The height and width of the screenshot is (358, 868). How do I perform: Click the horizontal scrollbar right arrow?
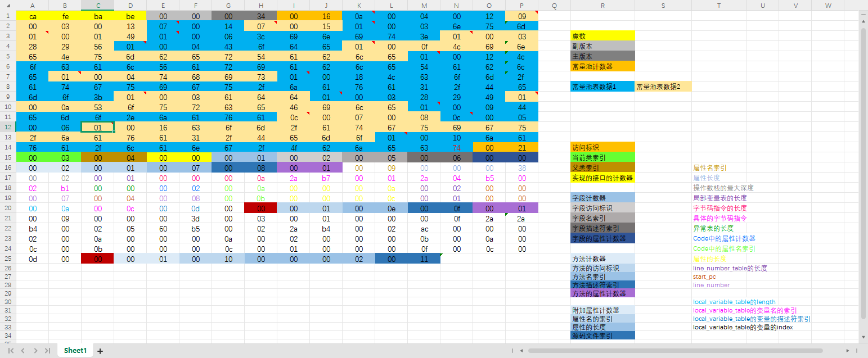tap(848, 351)
